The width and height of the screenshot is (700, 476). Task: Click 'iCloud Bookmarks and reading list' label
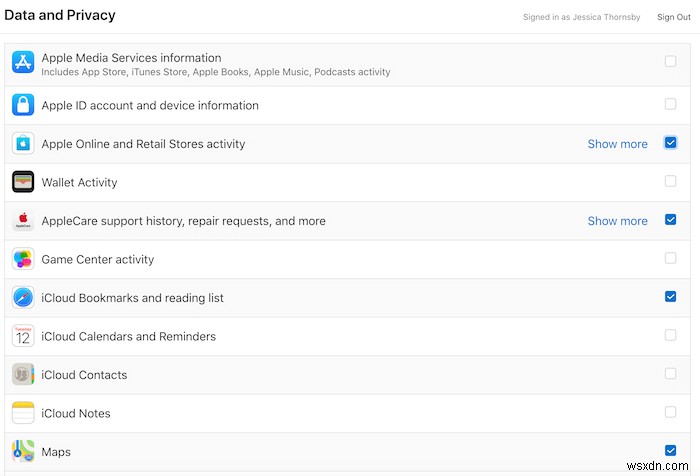click(x=133, y=298)
